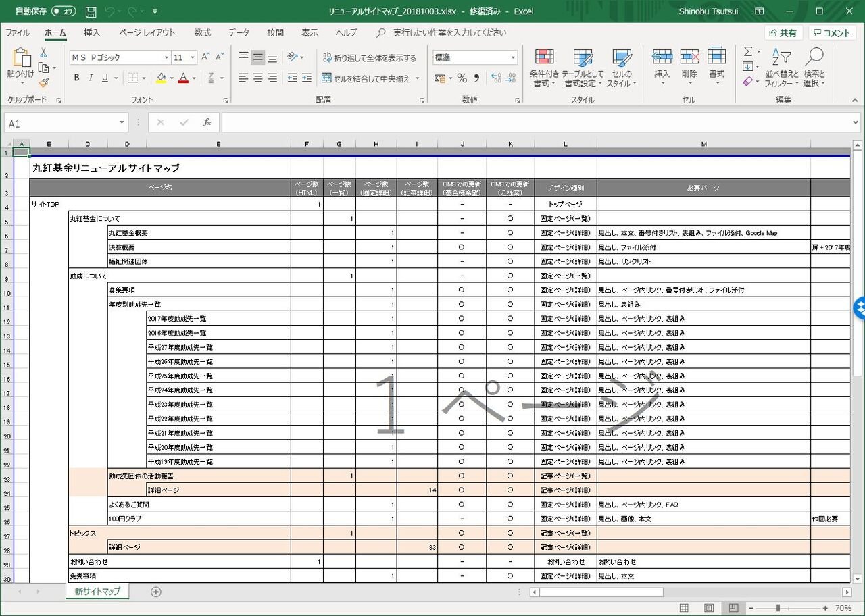
Task: Click the Percent style icon
Action: pyautogui.click(x=462, y=78)
